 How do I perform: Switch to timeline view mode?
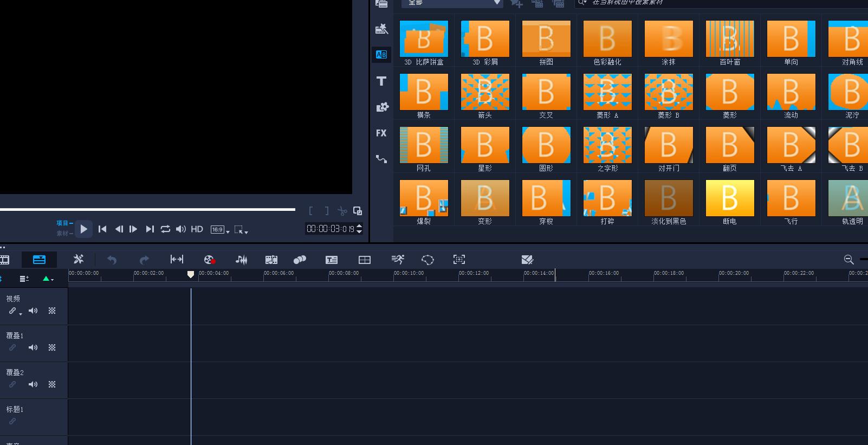pyautogui.click(x=39, y=260)
